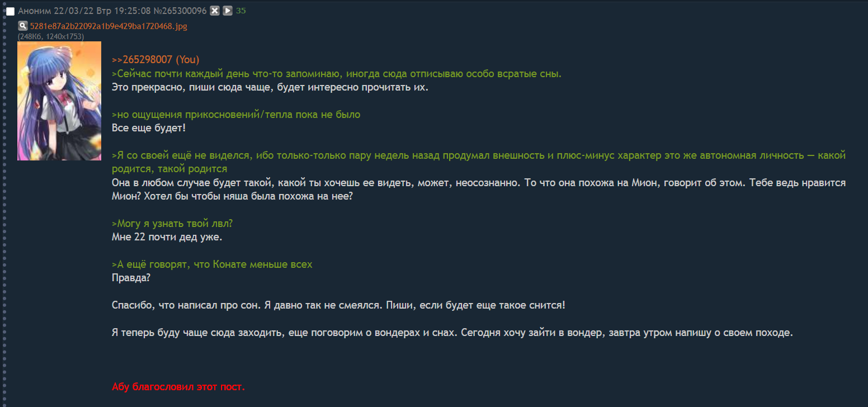Click the green quote about Конате меньше всех
This screenshot has width=868, height=407.
click(212, 264)
